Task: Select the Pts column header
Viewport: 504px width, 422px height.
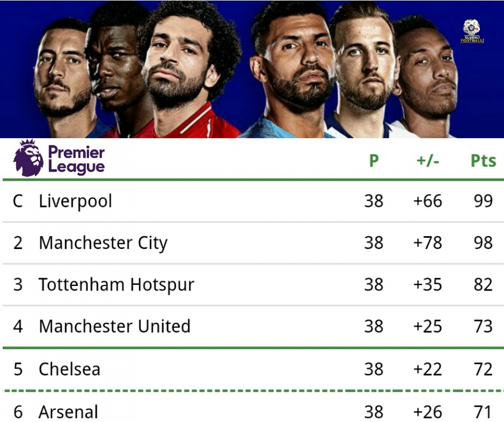Action: pos(483,161)
